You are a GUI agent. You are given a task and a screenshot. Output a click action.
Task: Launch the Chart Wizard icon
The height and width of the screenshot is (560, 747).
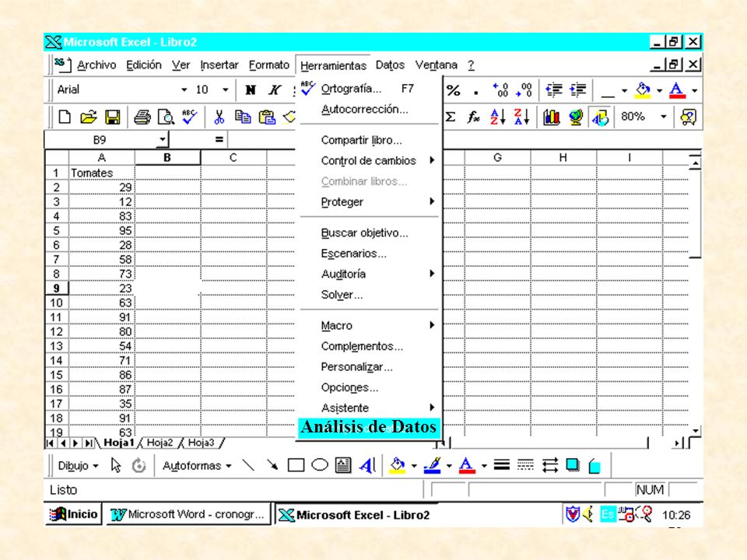[551, 117]
